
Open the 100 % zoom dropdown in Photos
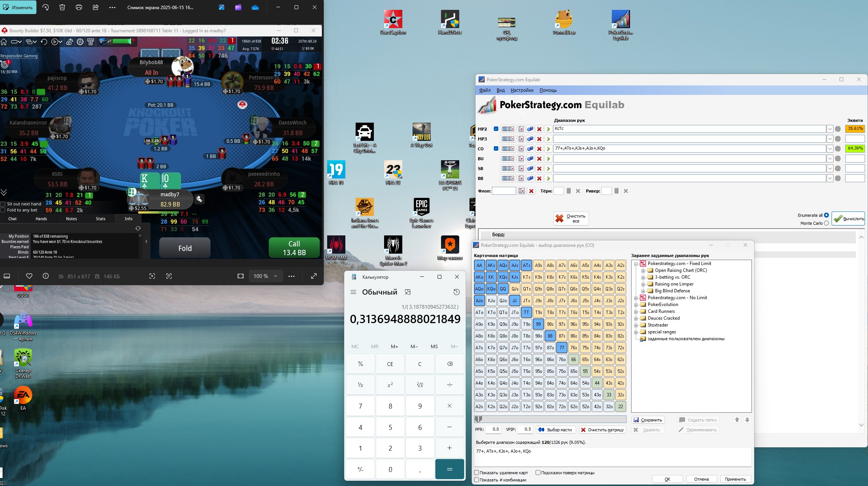[266, 276]
